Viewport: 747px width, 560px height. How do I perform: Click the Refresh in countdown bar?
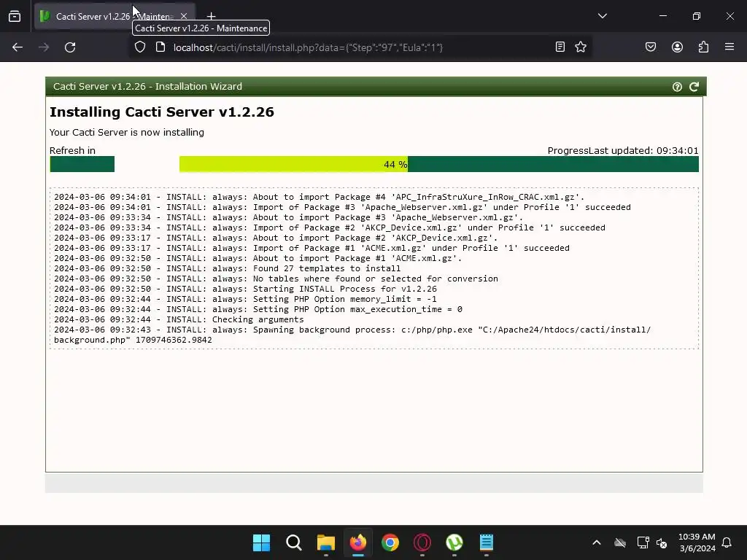(x=82, y=164)
